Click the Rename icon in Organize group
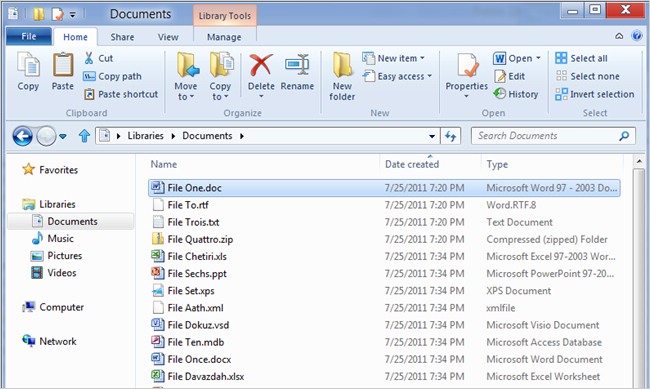The height and width of the screenshot is (389, 650). click(x=297, y=65)
